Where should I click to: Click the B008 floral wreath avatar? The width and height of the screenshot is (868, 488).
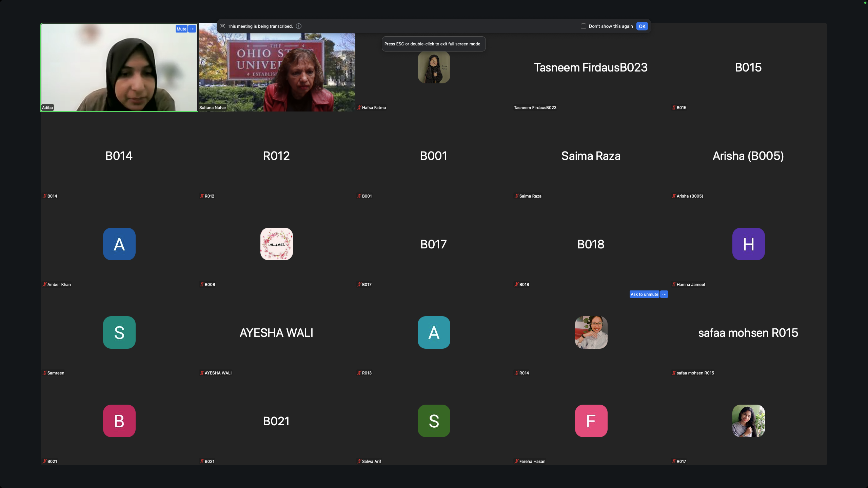(x=276, y=244)
